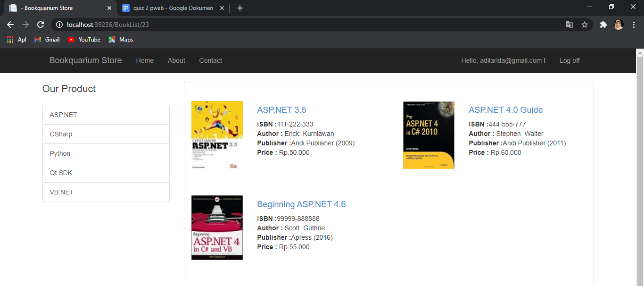The height and width of the screenshot is (286, 644).
Task: Open Gmail bookmark
Action: click(47, 40)
